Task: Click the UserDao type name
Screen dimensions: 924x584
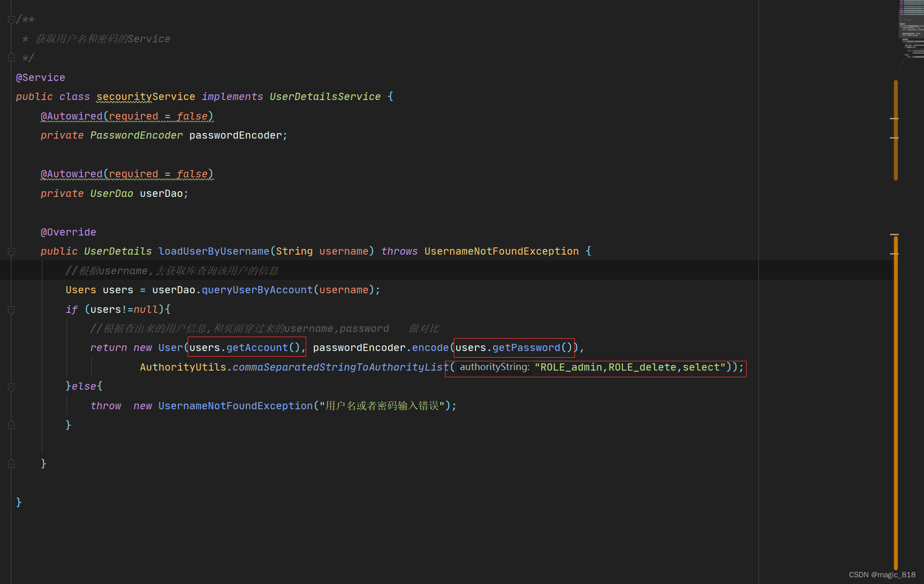Action: 112,194
